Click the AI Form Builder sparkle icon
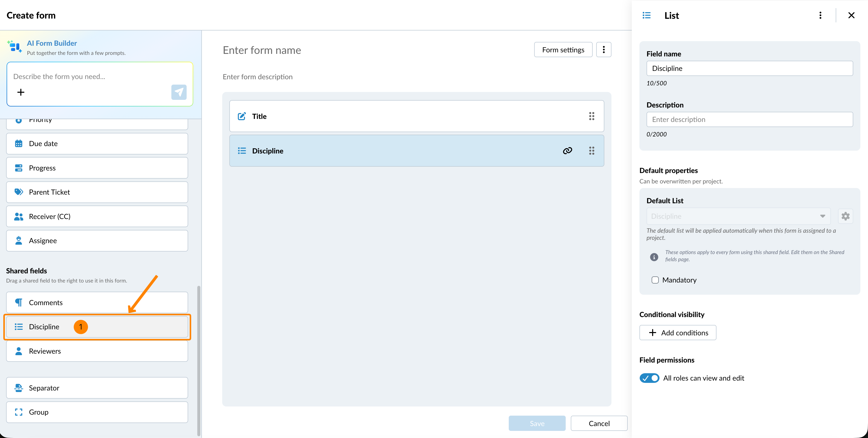868x438 pixels. click(x=14, y=47)
